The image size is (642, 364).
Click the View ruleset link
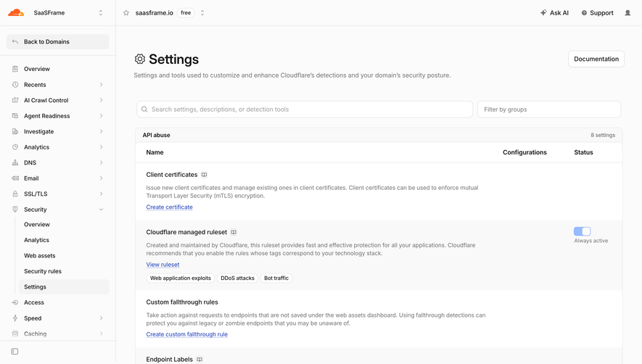pos(162,265)
